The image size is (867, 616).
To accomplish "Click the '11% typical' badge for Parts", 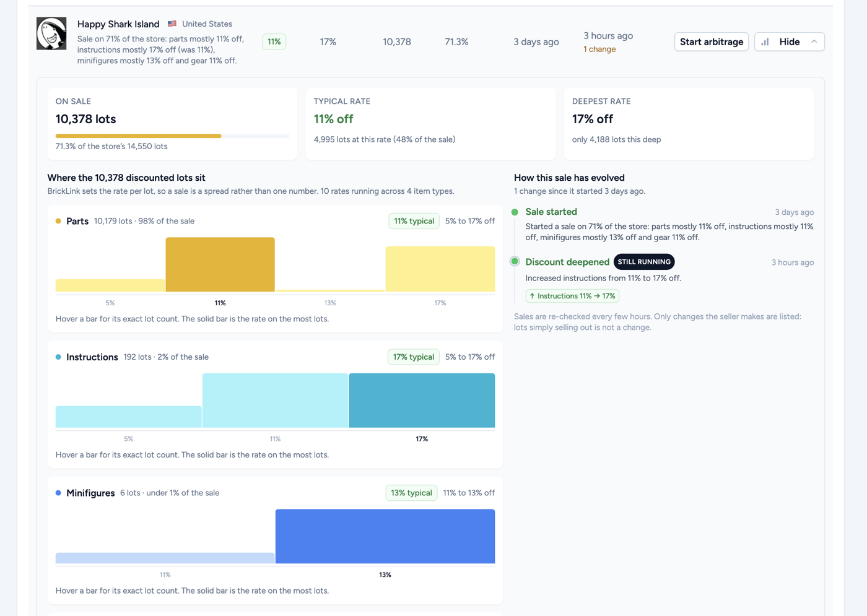I will point(414,221).
